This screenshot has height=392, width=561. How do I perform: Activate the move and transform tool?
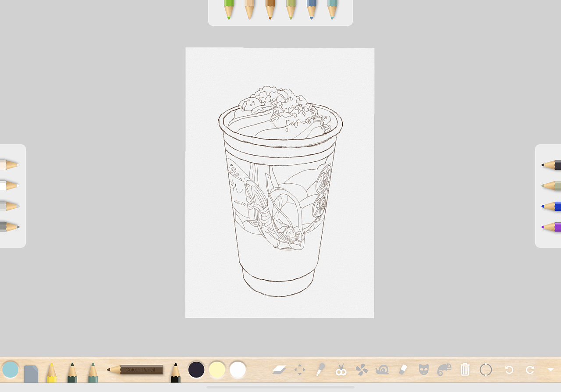[300, 370]
